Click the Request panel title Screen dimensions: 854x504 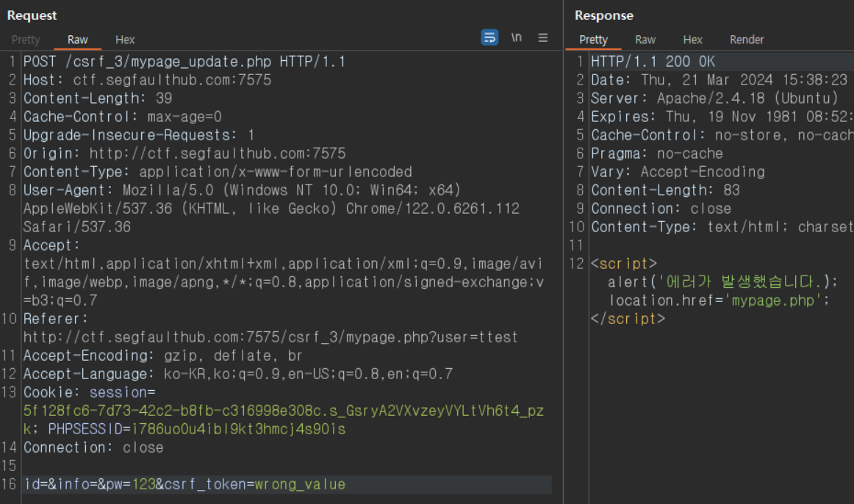tap(32, 15)
